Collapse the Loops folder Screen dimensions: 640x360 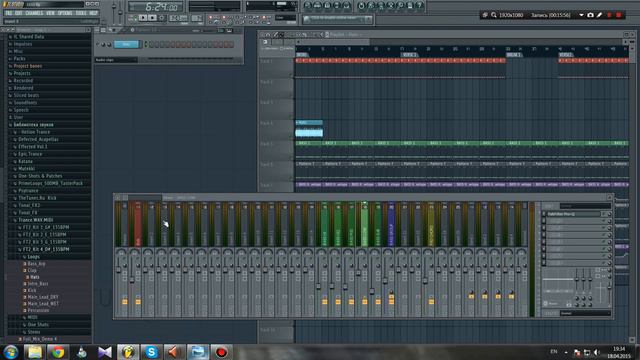coord(33,257)
